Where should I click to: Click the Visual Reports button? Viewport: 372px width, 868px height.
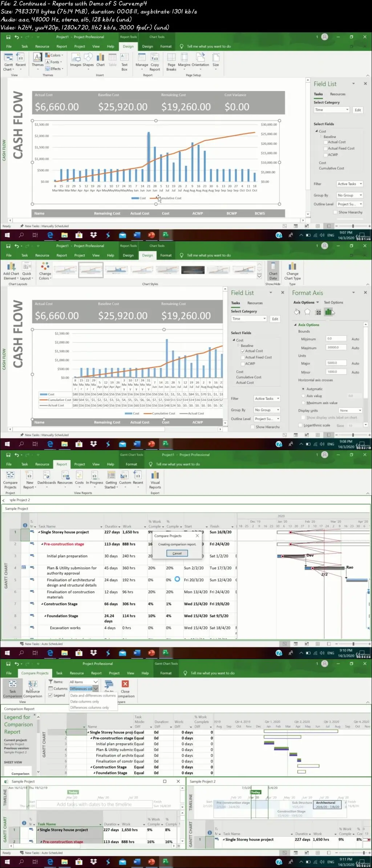(x=155, y=480)
